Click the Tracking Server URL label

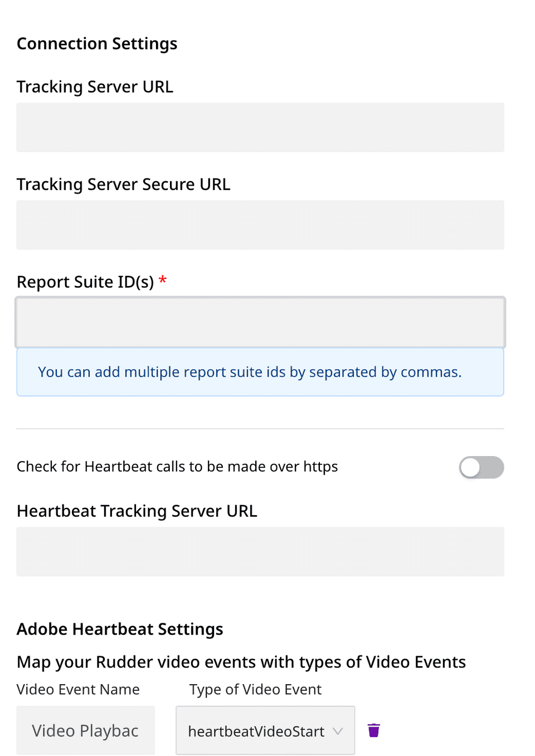pyautogui.click(x=95, y=87)
